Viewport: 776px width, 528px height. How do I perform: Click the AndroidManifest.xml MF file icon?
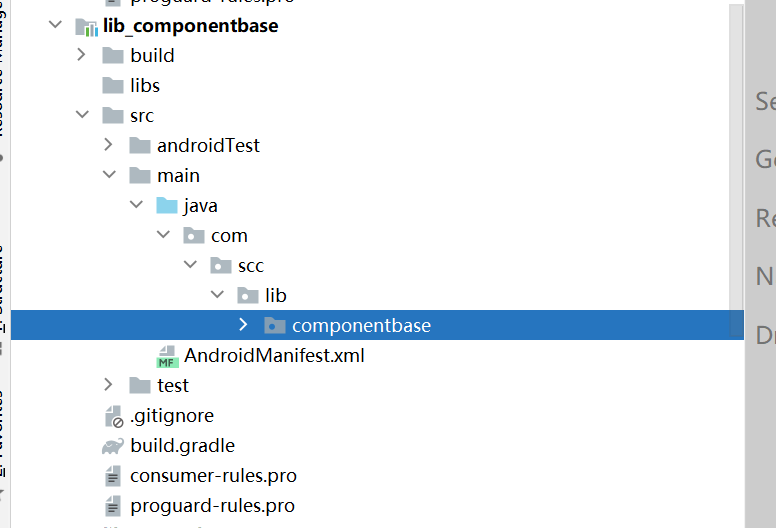click(x=167, y=356)
